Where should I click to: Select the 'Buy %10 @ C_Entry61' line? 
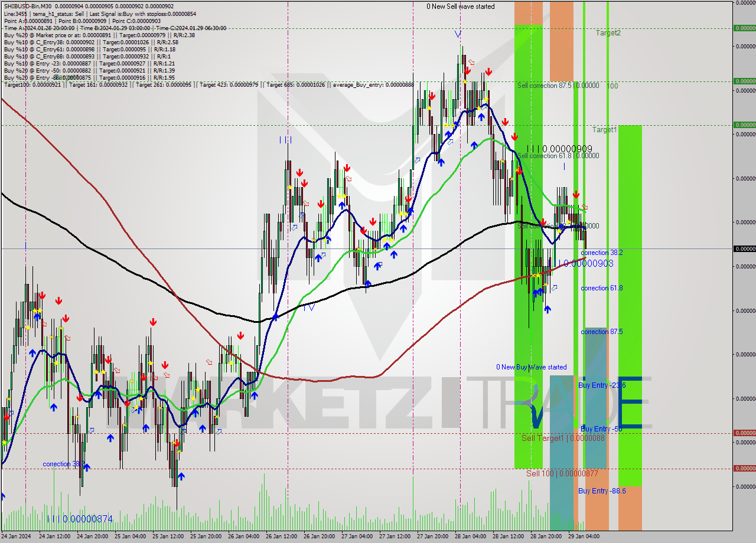click(x=89, y=49)
